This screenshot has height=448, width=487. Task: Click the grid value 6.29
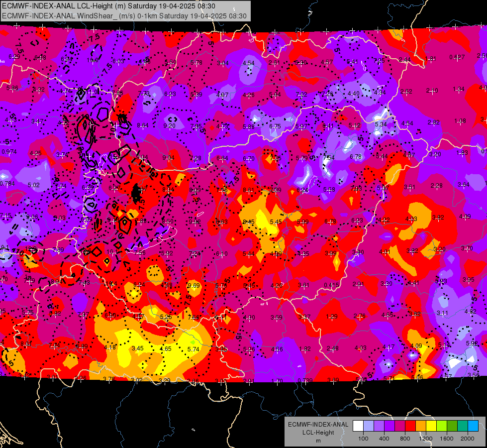[x=14, y=57]
